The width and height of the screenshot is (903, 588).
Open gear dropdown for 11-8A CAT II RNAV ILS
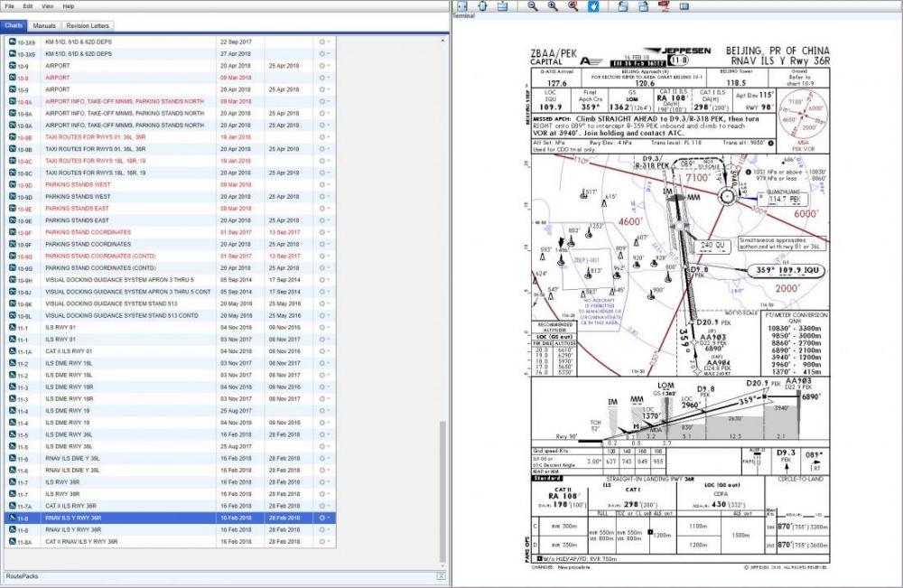click(x=324, y=541)
